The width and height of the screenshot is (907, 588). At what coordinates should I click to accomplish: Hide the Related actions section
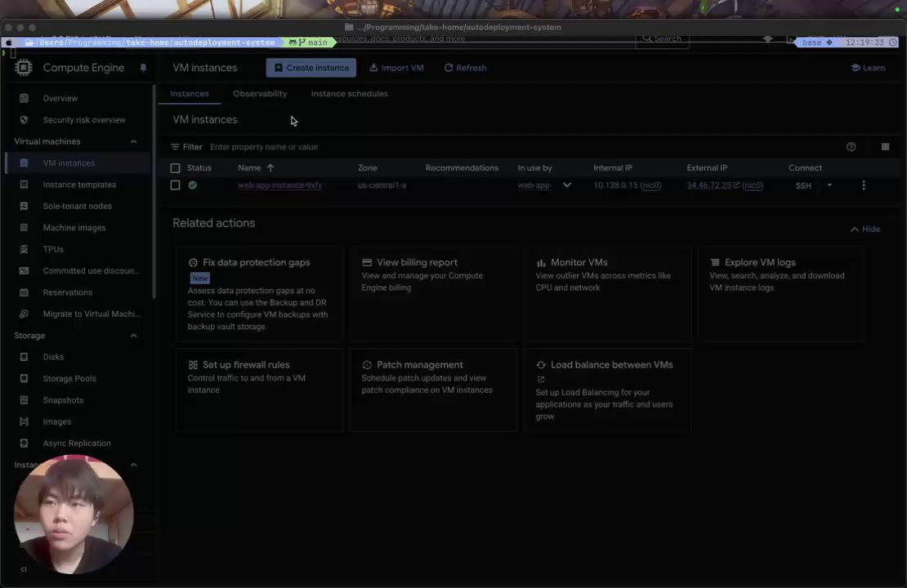pos(865,229)
